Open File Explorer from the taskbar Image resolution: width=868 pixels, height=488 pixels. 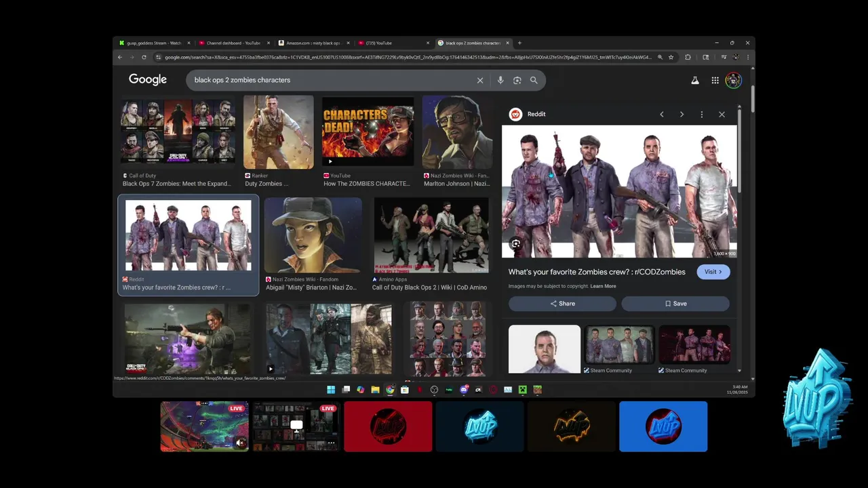[x=375, y=390]
